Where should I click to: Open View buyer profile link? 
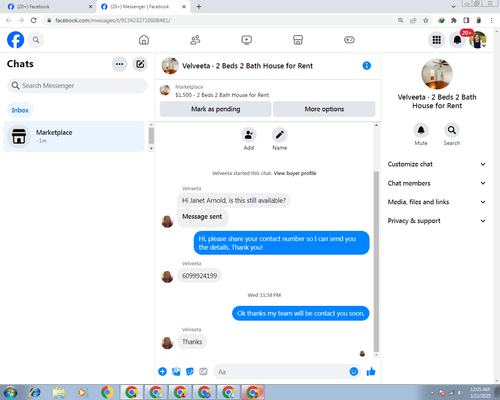(295, 173)
